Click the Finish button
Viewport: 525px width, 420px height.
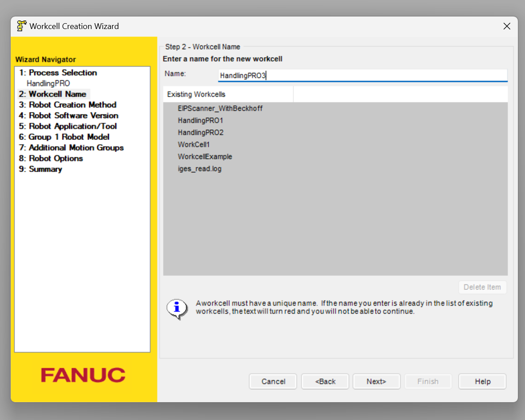click(428, 382)
